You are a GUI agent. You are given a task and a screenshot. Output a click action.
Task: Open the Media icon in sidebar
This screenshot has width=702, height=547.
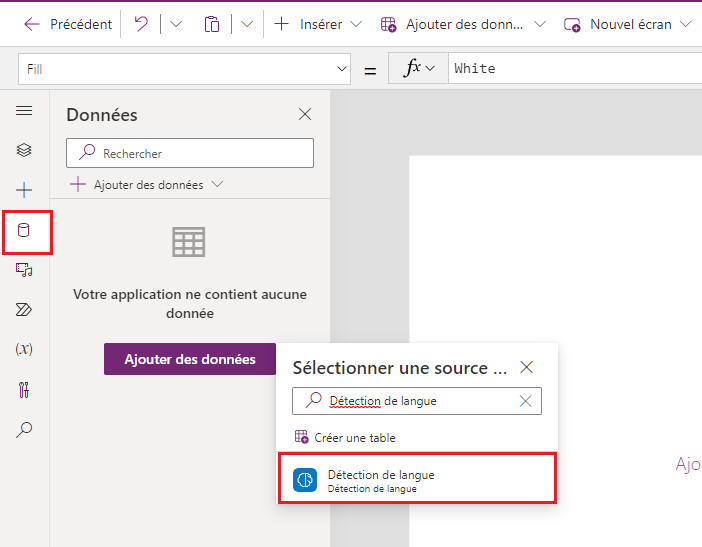pyautogui.click(x=24, y=270)
